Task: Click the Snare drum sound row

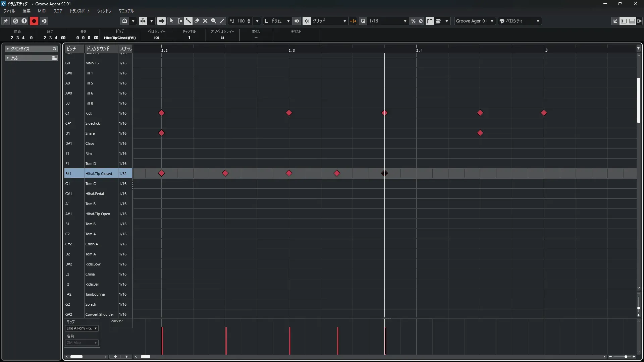Action: [90, 133]
